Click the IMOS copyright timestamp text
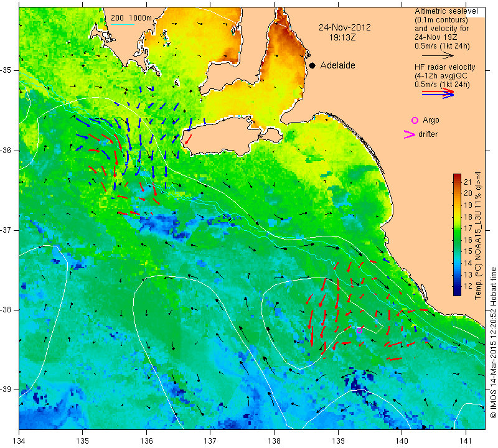 pyautogui.click(x=493, y=343)
